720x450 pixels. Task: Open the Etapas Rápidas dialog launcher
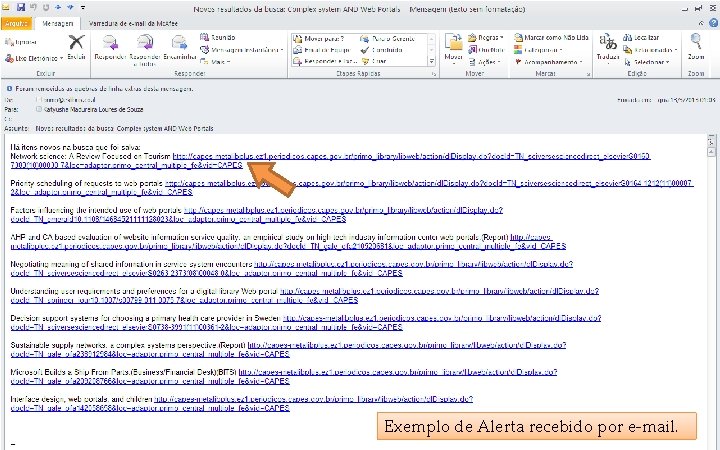[434, 73]
